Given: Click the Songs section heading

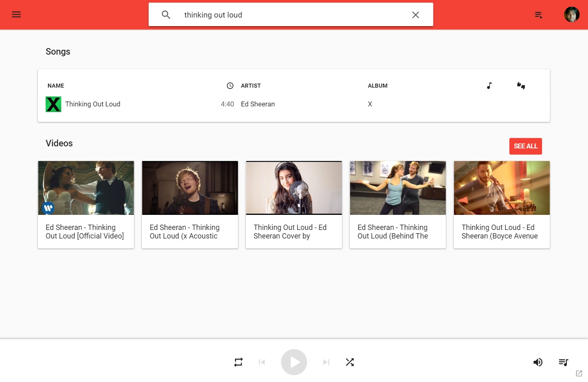Looking at the screenshot, I should pyautogui.click(x=58, y=52).
